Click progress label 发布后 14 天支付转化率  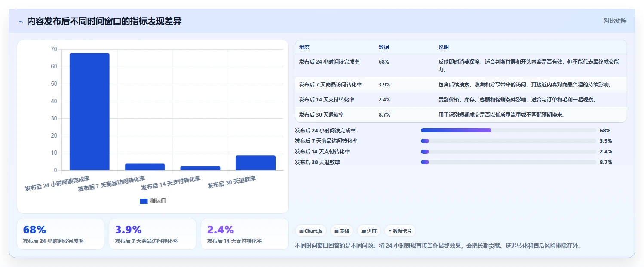[322, 152]
